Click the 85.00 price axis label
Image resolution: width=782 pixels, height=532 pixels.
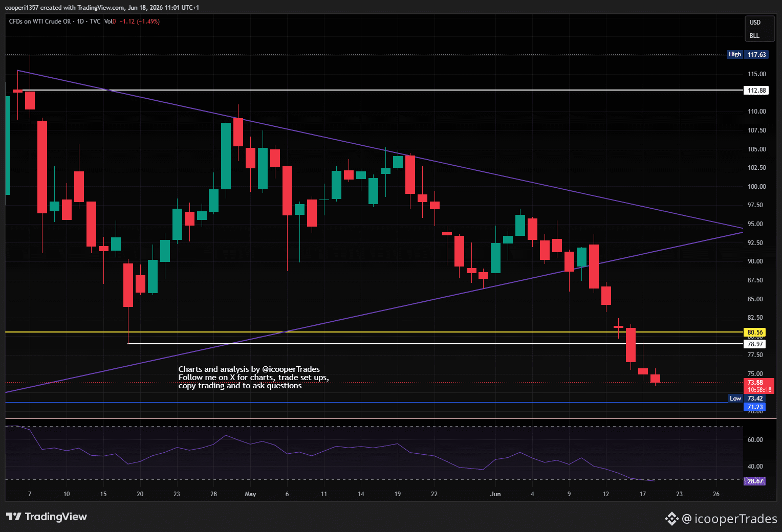pyautogui.click(x=755, y=299)
